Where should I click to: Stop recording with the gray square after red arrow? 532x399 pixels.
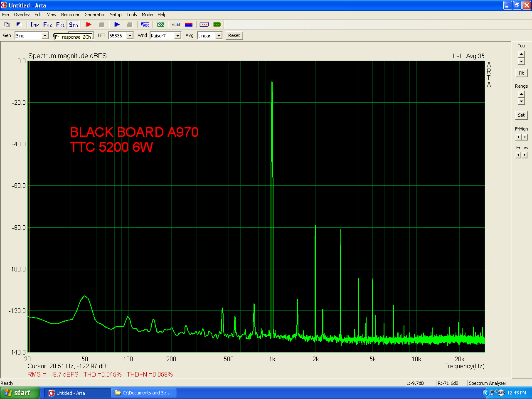coord(101,25)
